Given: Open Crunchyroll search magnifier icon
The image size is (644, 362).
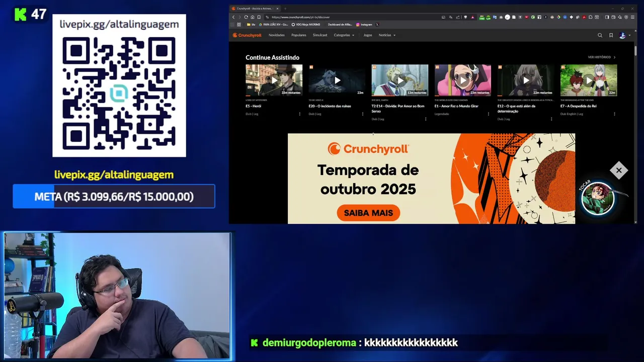Looking at the screenshot, I should (600, 35).
